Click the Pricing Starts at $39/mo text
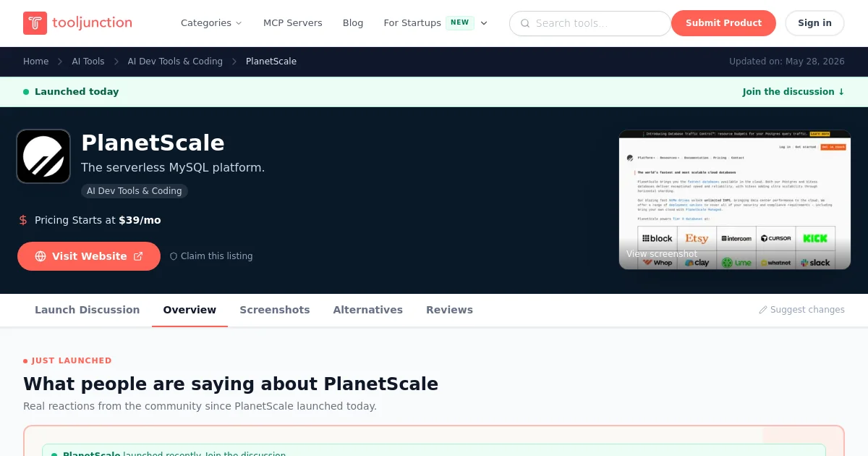This screenshot has width=868, height=456. click(x=98, y=220)
